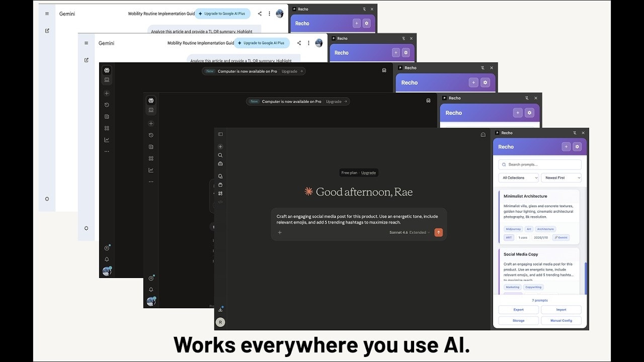Click the Recho prompt list scrollbar
This screenshot has height=362, width=644.
coord(585,279)
